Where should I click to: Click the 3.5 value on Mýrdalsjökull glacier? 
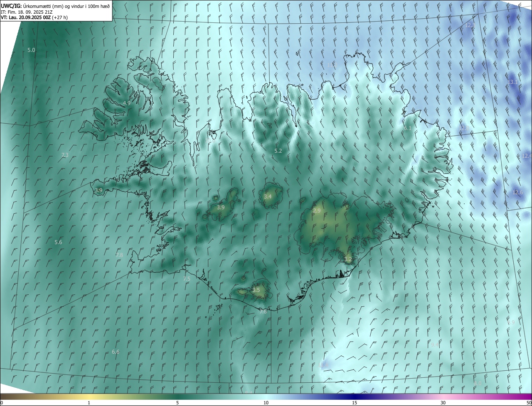coord(256,290)
